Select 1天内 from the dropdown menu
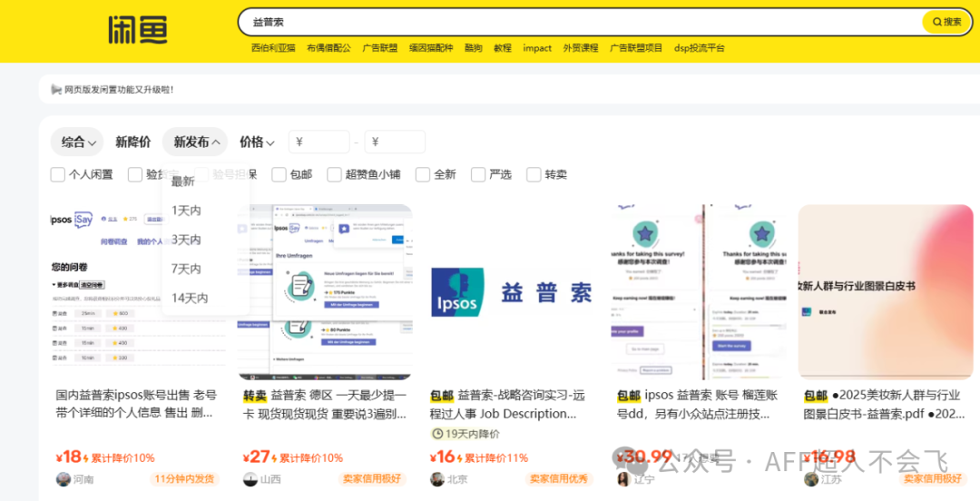This screenshot has height=501, width=980. coord(186,211)
